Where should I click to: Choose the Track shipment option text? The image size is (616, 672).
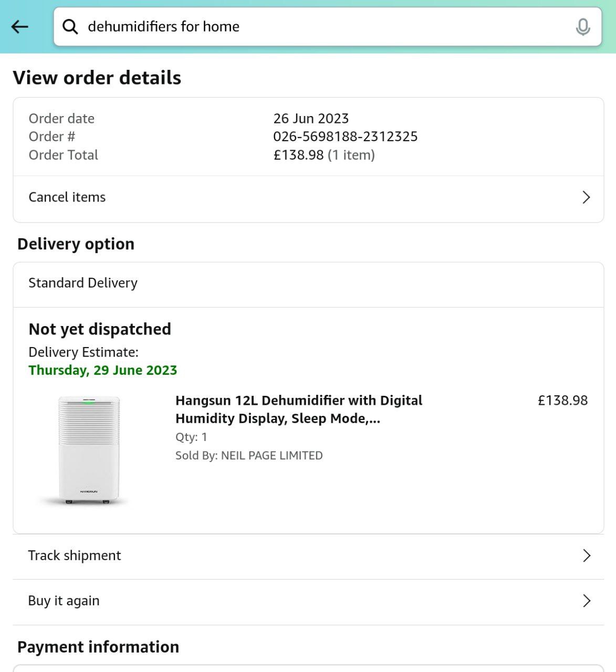[x=75, y=556]
